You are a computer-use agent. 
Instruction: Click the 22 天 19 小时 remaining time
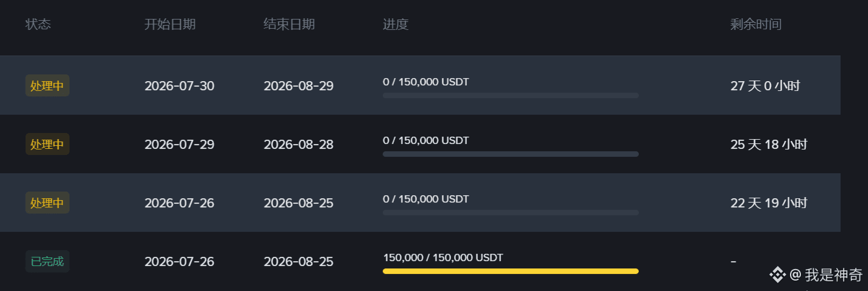point(769,203)
